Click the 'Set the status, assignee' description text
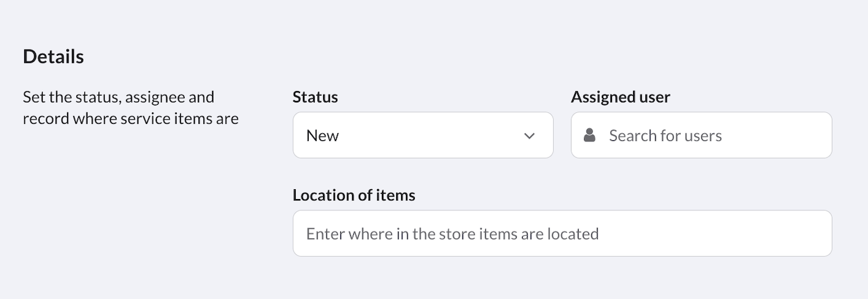 (118, 97)
